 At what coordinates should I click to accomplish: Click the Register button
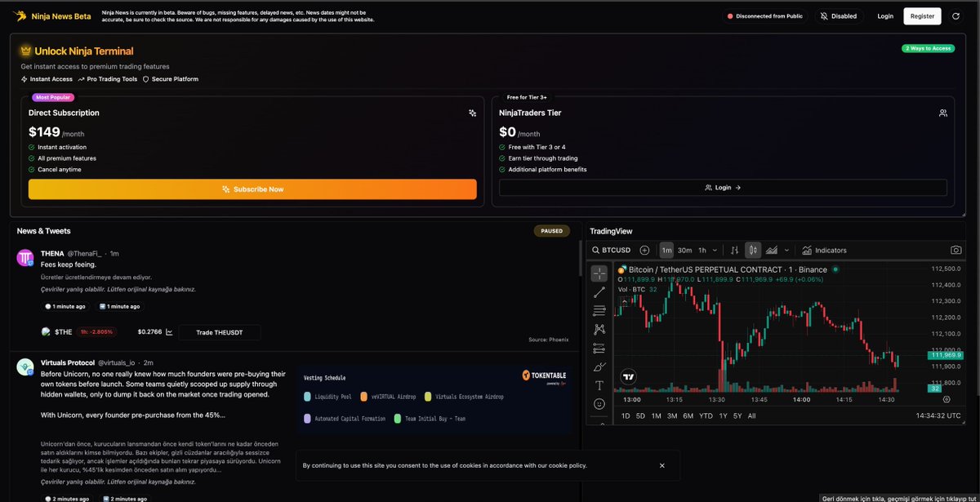pos(922,16)
